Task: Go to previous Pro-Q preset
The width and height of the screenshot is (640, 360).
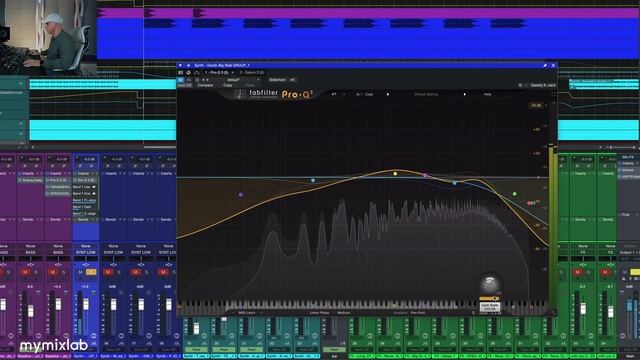Action: click(387, 94)
